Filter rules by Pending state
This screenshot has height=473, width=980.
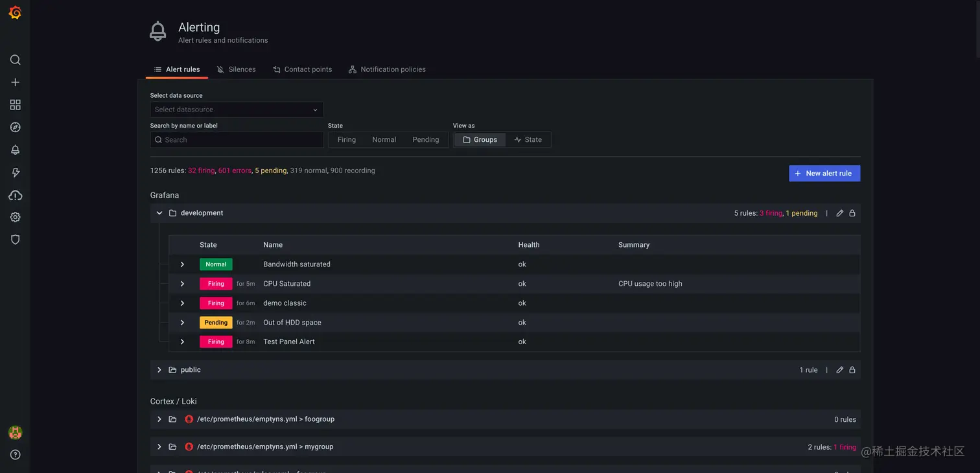coord(426,140)
